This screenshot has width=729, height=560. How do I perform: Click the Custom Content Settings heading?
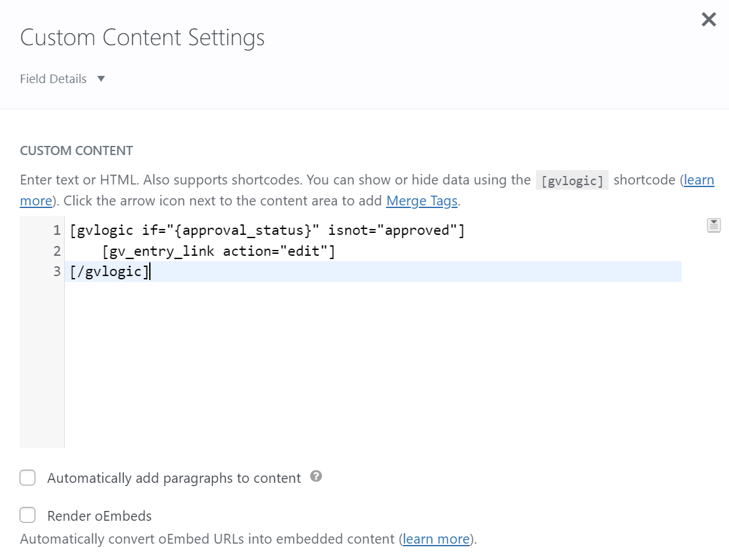(143, 37)
